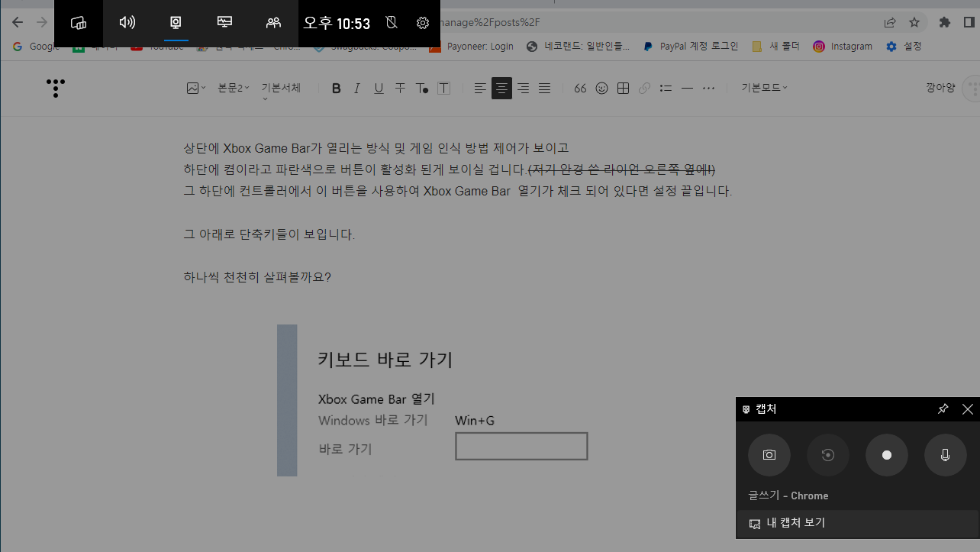Image resolution: width=980 pixels, height=552 pixels.
Task: Click the Tistory logo icon
Action: pos(55,88)
